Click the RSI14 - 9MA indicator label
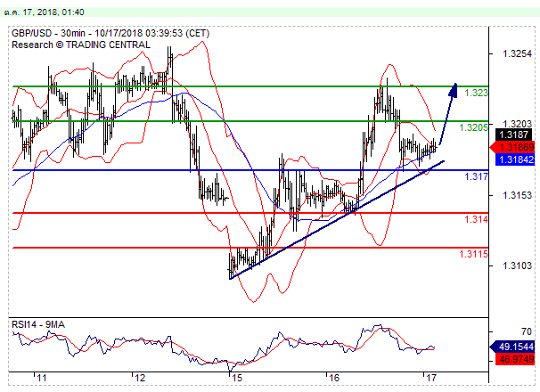 [x=38, y=324]
